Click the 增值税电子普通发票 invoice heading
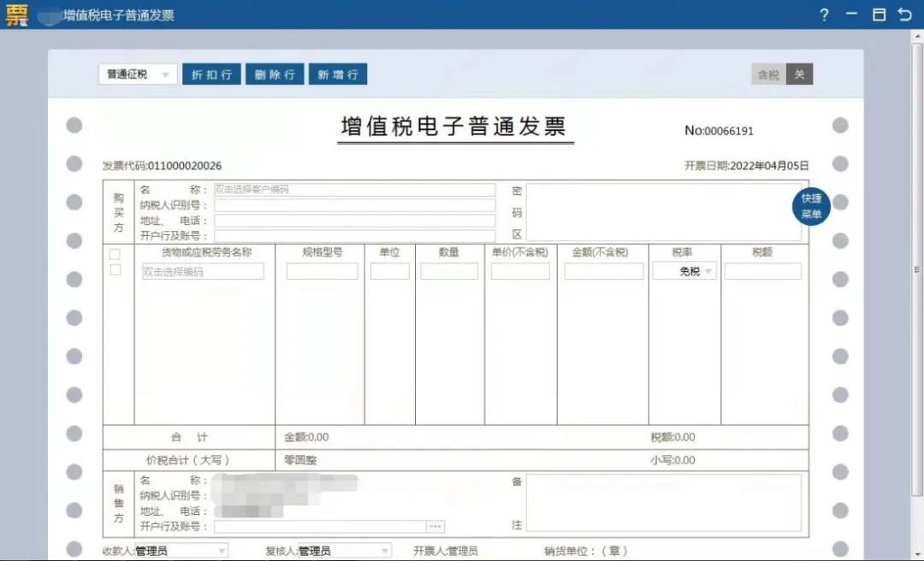This screenshot has width=924, height=561. pyautogui.click(x=453, y=127)
